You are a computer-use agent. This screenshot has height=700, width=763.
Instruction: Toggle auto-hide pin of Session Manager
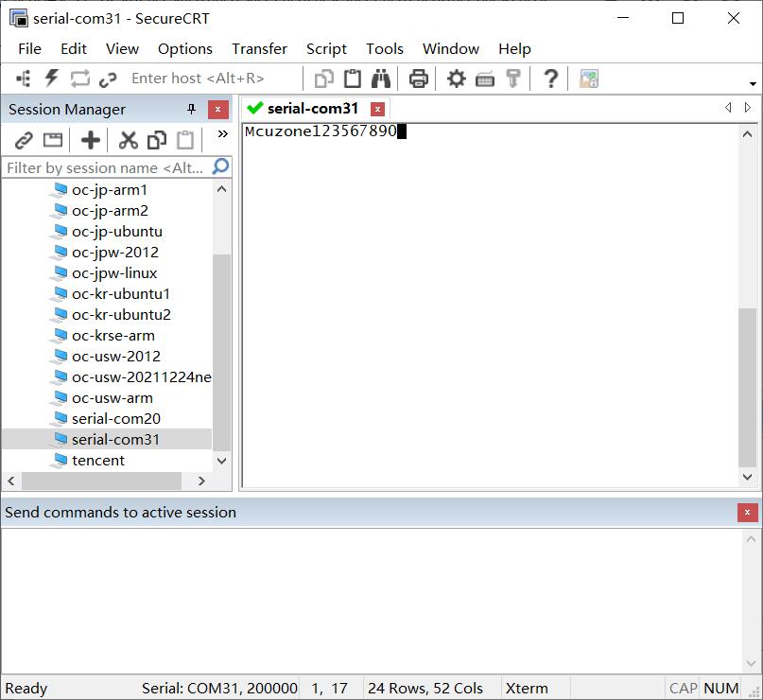coord(192,109)
